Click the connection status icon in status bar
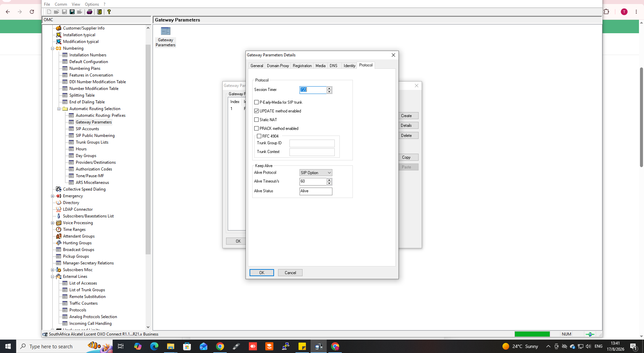644x353 pixels. click(x=590, y=334)
